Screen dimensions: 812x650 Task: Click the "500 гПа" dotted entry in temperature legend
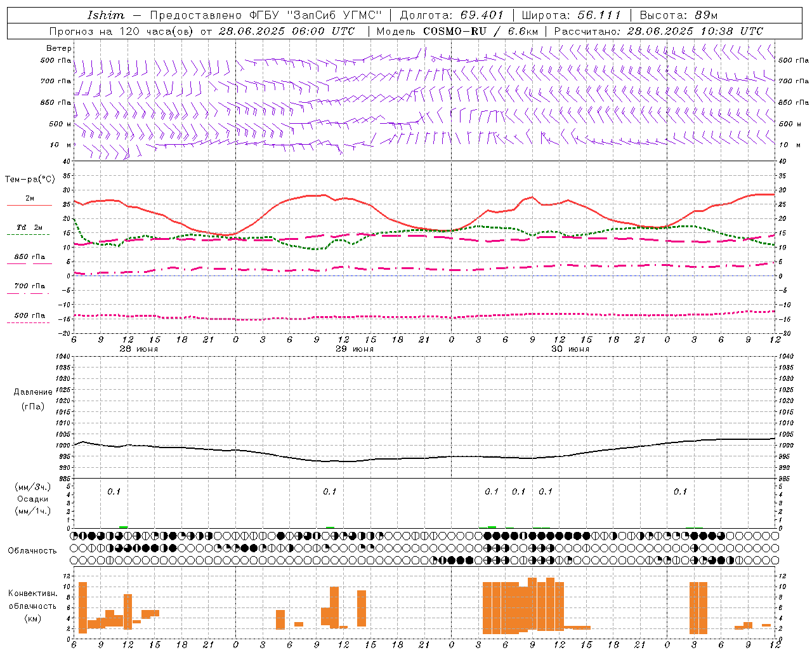(30, 315)
